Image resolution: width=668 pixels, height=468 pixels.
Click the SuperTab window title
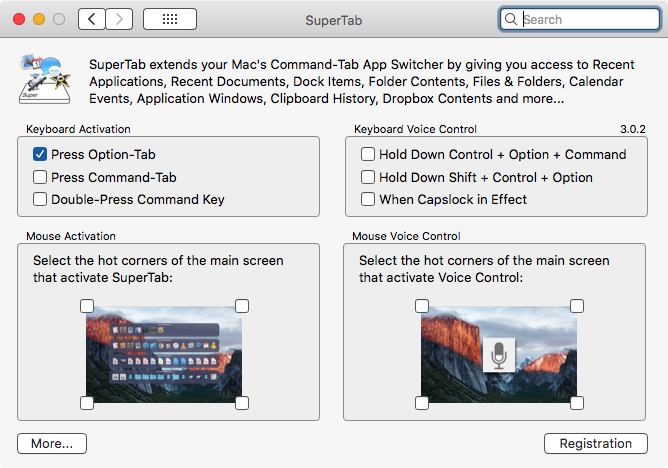pos(334,20)
